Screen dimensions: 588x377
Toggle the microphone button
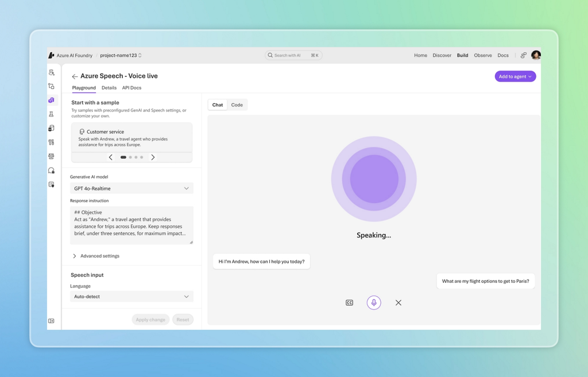point(374,303)
